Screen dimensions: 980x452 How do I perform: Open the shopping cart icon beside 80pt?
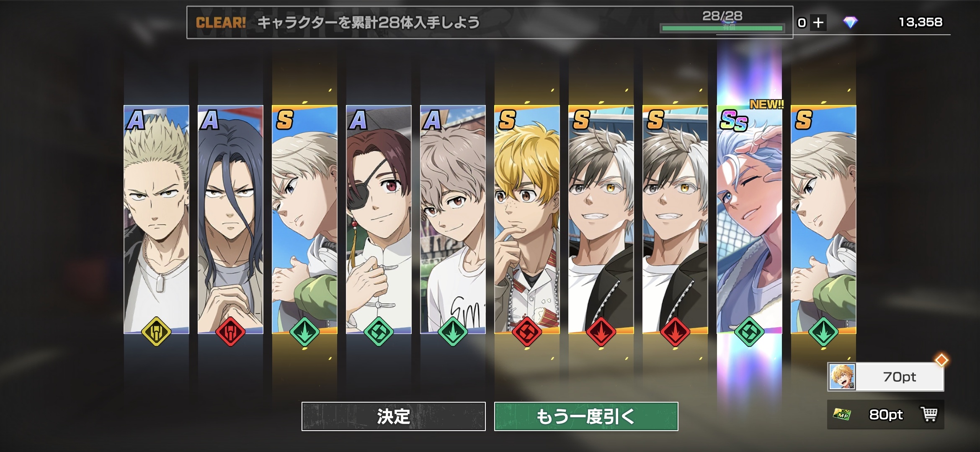click(x=929, y=414)
